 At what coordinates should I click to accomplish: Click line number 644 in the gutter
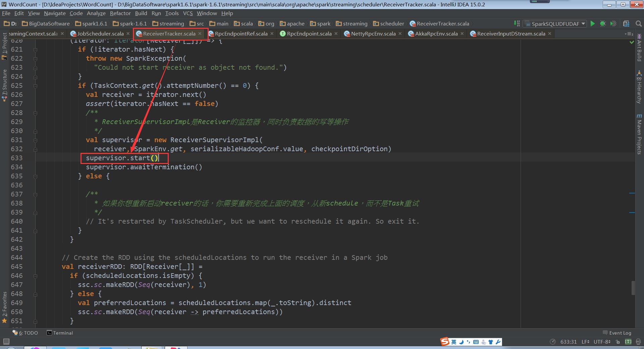[17, 257]
